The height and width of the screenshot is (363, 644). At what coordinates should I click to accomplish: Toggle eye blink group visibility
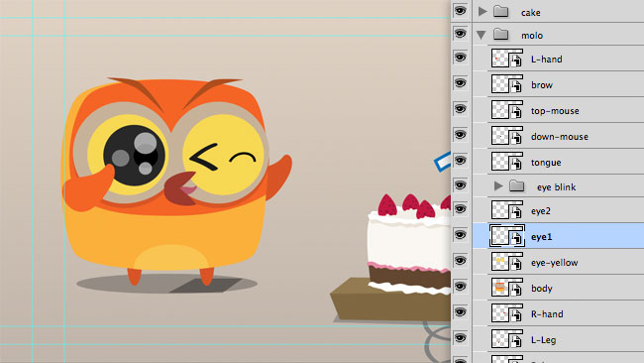click(x=460, y=185)
